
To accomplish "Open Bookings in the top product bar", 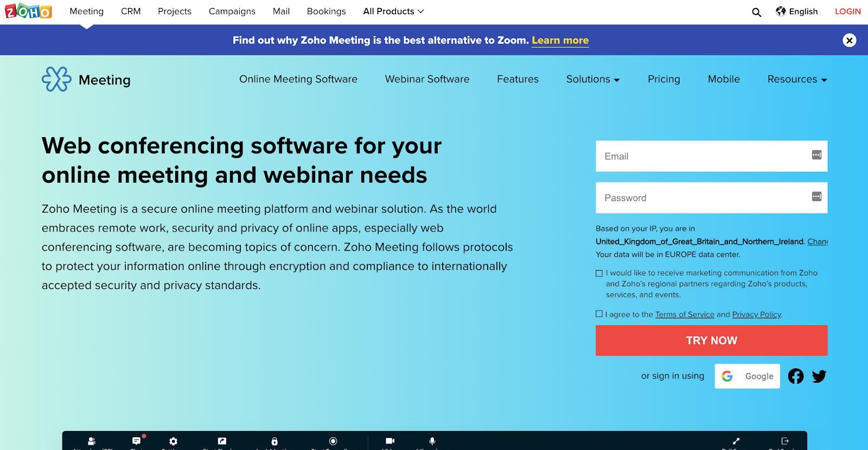I will pos(326,11).
